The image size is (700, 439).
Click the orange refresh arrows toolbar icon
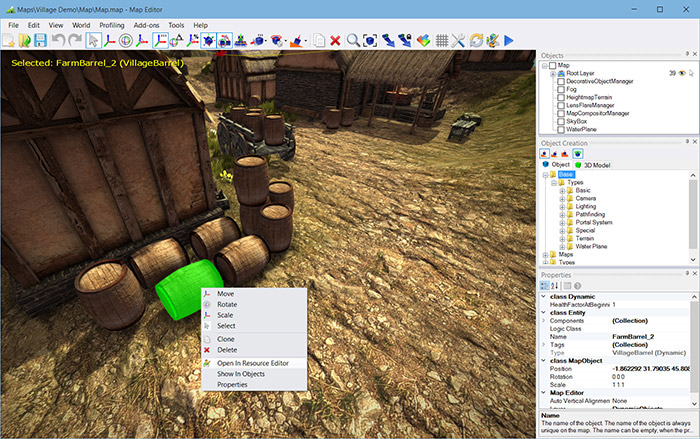click(x=476, y=41)
